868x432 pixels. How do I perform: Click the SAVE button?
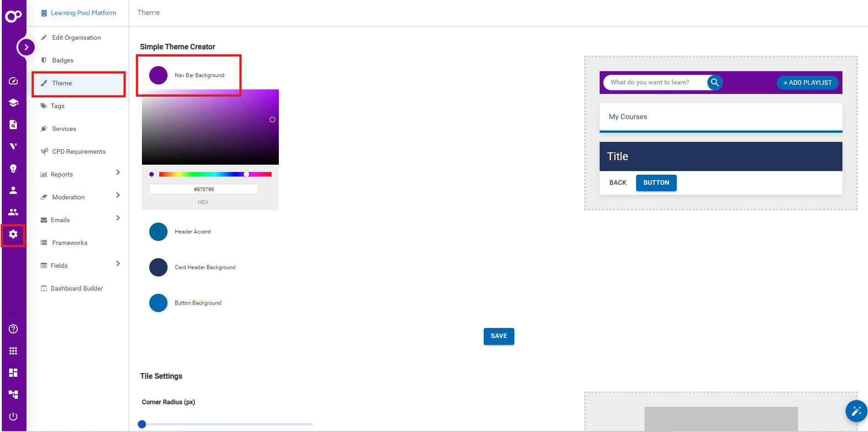pyautogui.click(x=498, y=336)
